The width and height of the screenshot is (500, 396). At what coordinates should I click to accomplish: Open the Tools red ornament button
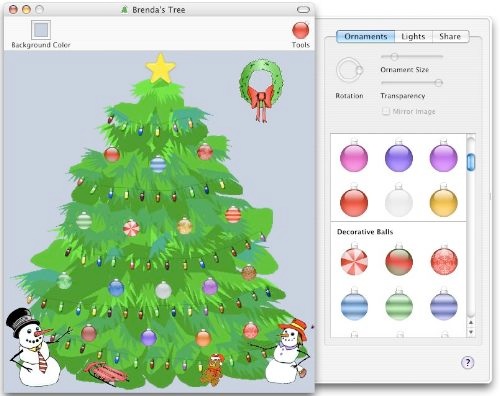click(300, 30)
